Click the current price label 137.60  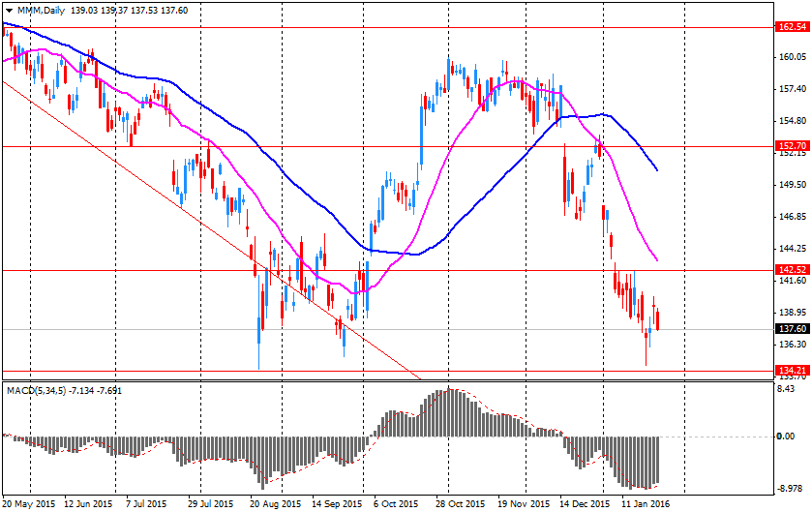pyautogui.click(x=793, y=329)
